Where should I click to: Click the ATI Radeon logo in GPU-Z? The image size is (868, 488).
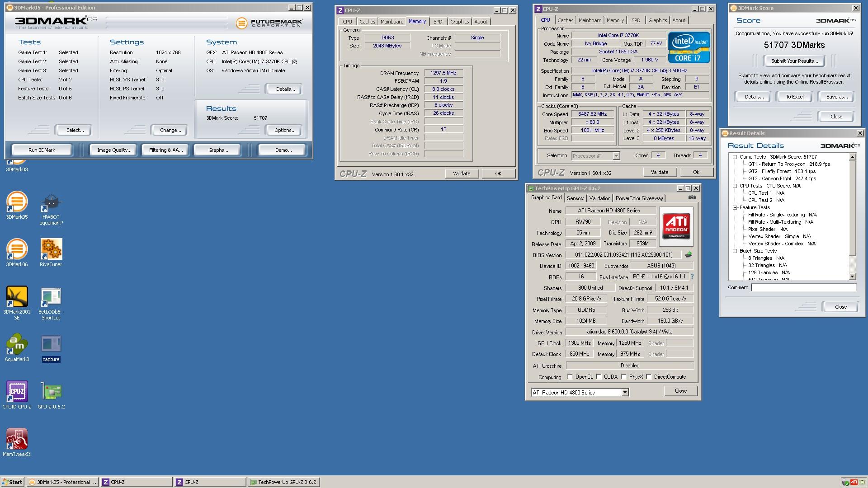pyautogui.click(x=676, y=226)
